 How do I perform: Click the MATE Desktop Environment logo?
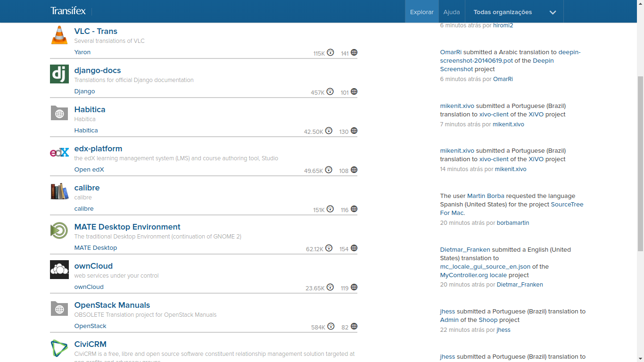click(59, 230)
